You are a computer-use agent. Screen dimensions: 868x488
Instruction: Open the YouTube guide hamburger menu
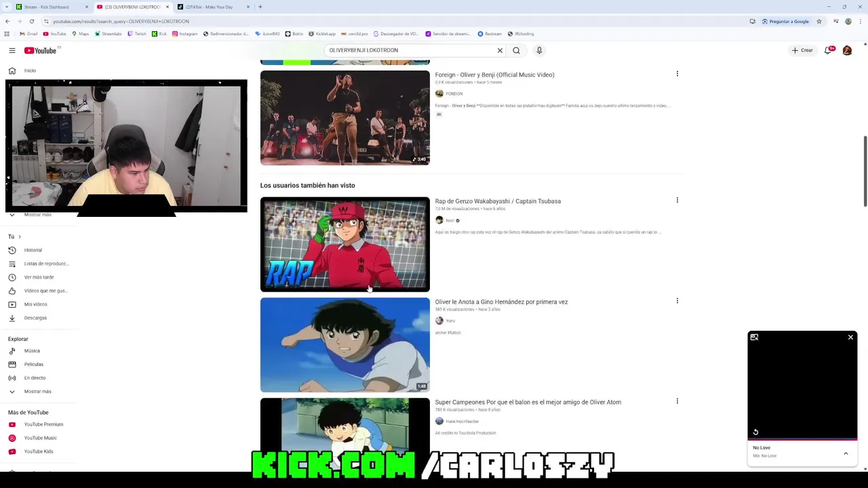tap(12, 50)
